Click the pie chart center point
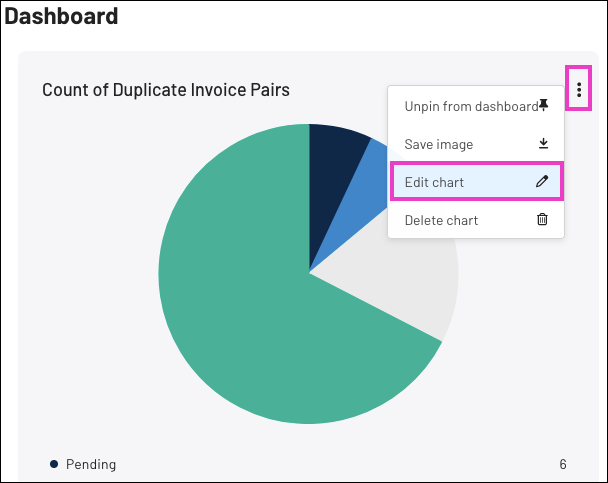The height and width of the screenshot is (483, 608). (309, 273)
